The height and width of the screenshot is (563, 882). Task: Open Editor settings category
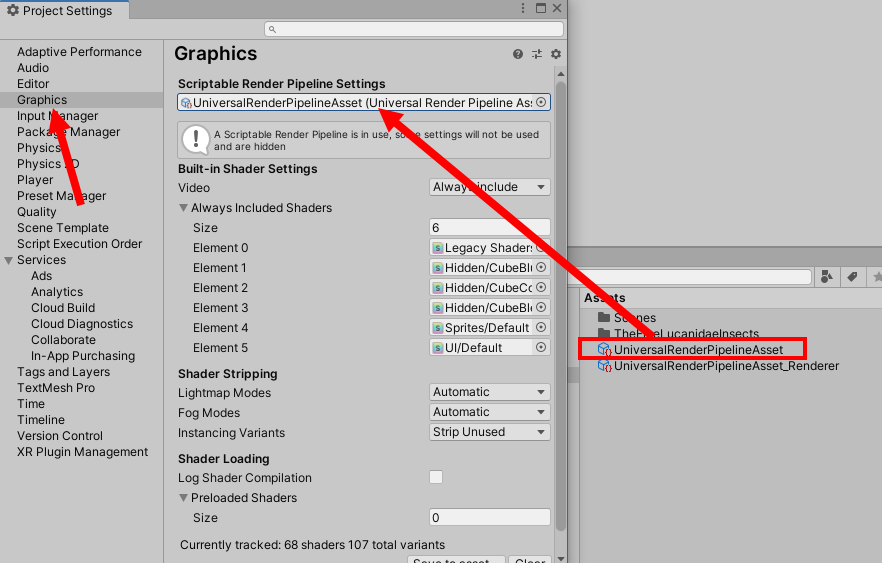(33, 84)
